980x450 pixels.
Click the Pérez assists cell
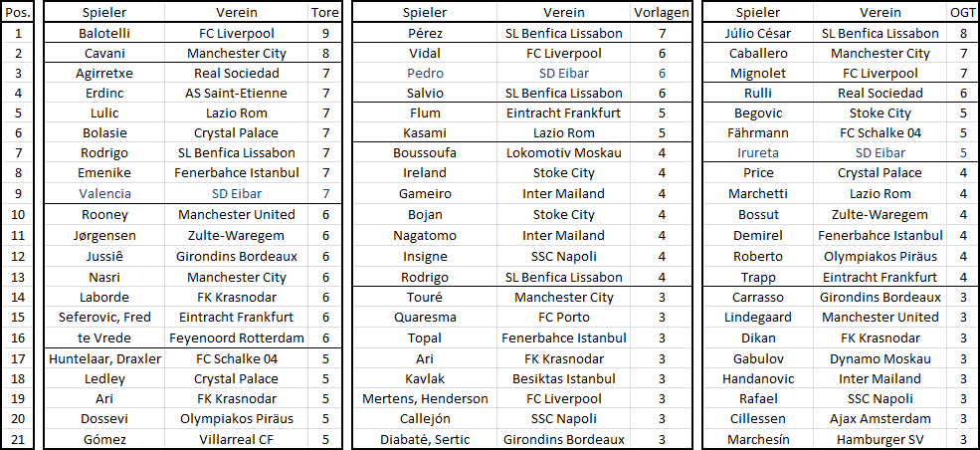pyautogui.click(x=425, y=33)
